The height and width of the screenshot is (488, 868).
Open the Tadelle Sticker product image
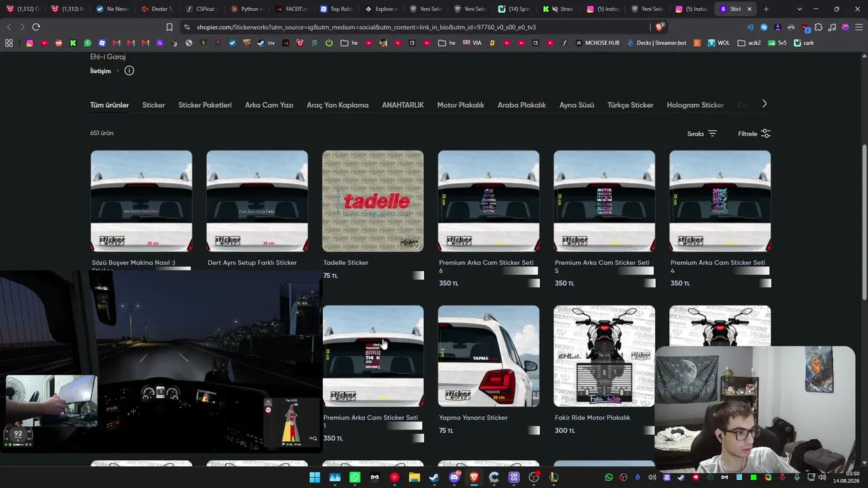click(373, 201)
